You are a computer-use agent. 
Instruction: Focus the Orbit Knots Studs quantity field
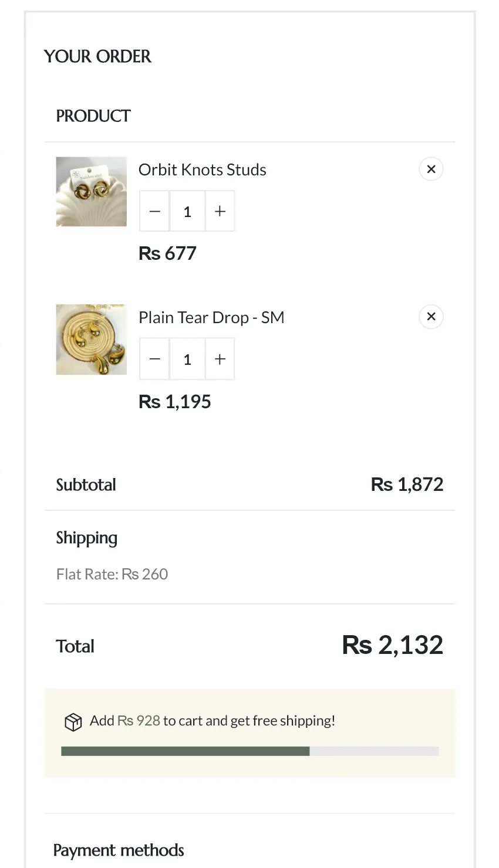(187, 211)
